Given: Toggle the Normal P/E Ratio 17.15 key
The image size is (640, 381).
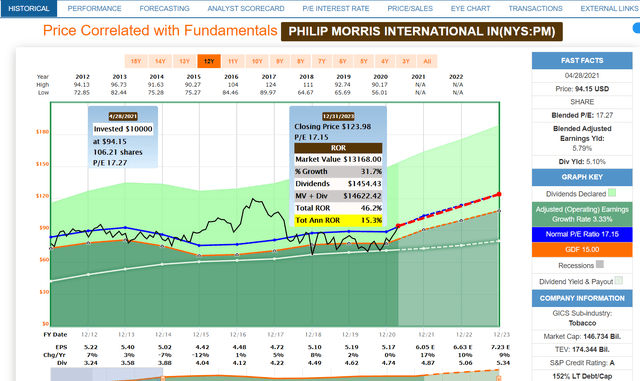Looking at the screenshot, I should click(x=582, y=234).
